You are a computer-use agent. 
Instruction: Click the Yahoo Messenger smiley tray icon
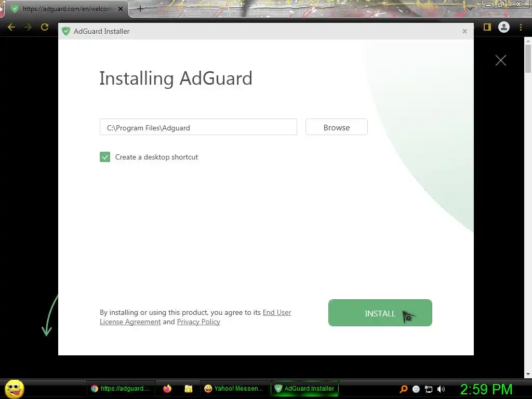416,389
